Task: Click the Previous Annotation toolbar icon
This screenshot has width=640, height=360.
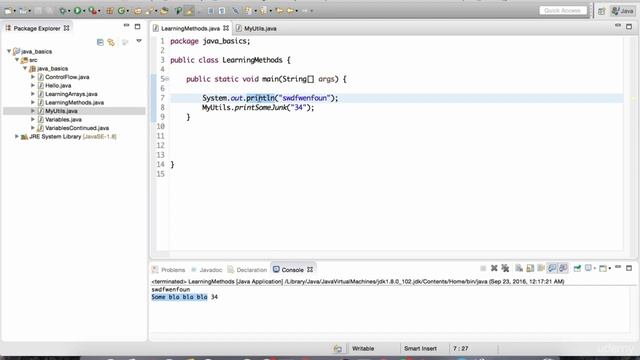Action: coord(263,11)
